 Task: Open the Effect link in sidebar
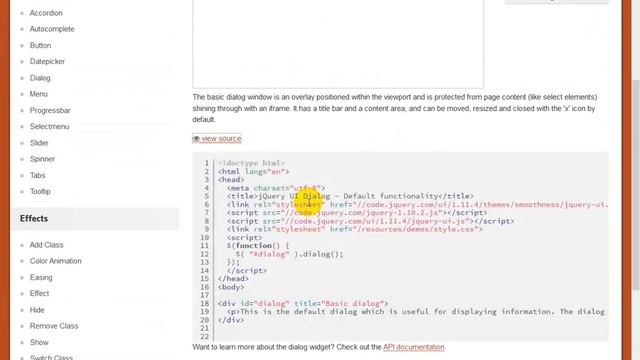39,293
